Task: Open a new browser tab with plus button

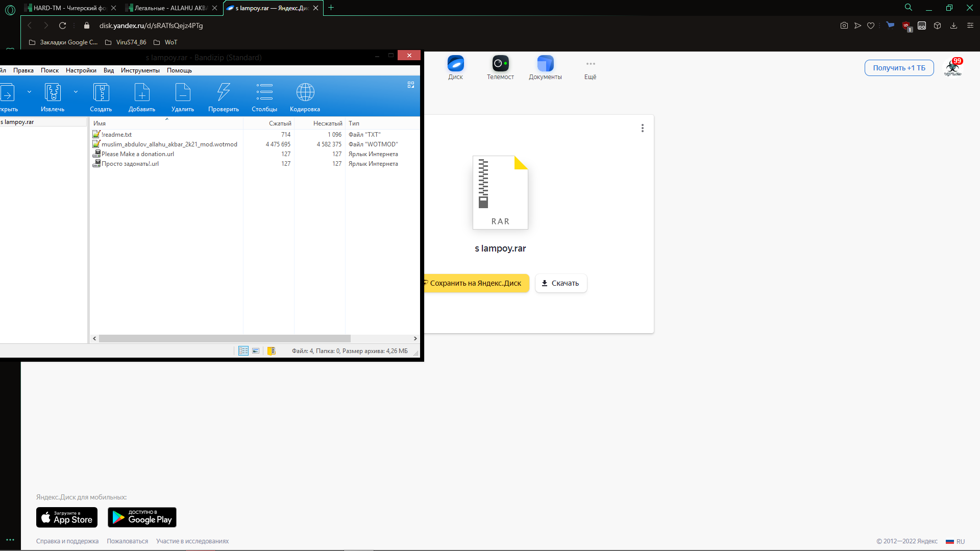Action: (331, 8)
